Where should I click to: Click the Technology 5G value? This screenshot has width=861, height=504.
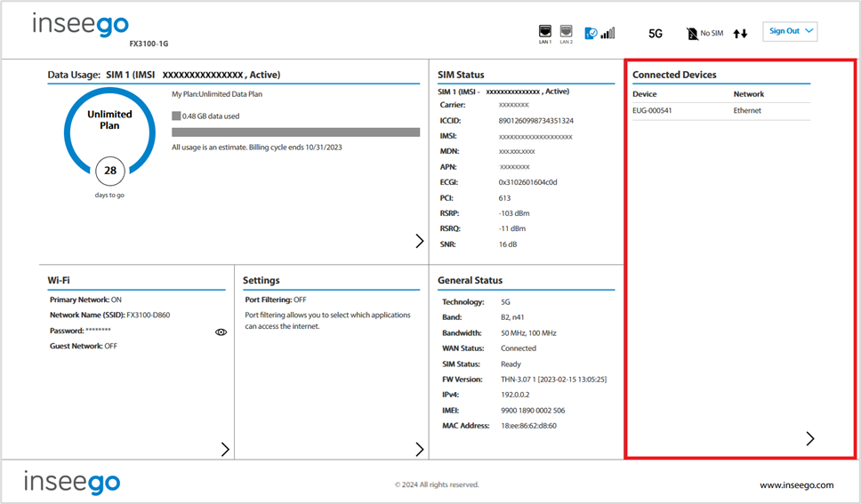[505, 302]
